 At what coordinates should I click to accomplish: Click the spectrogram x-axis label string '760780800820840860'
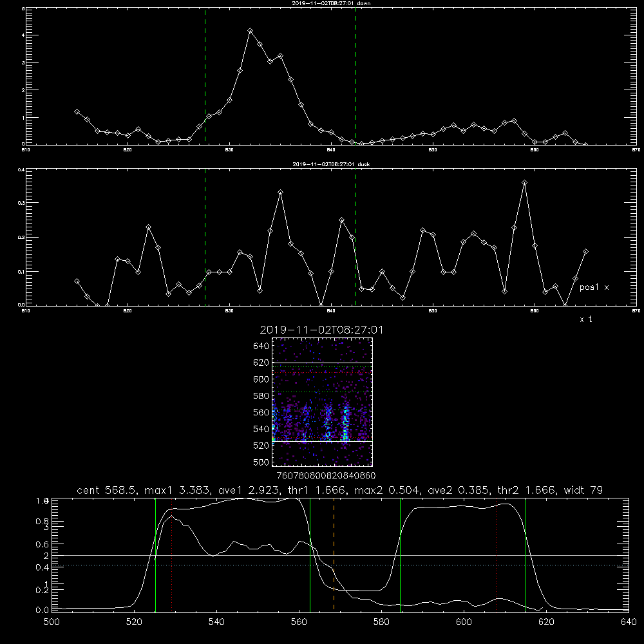(326, 475)
